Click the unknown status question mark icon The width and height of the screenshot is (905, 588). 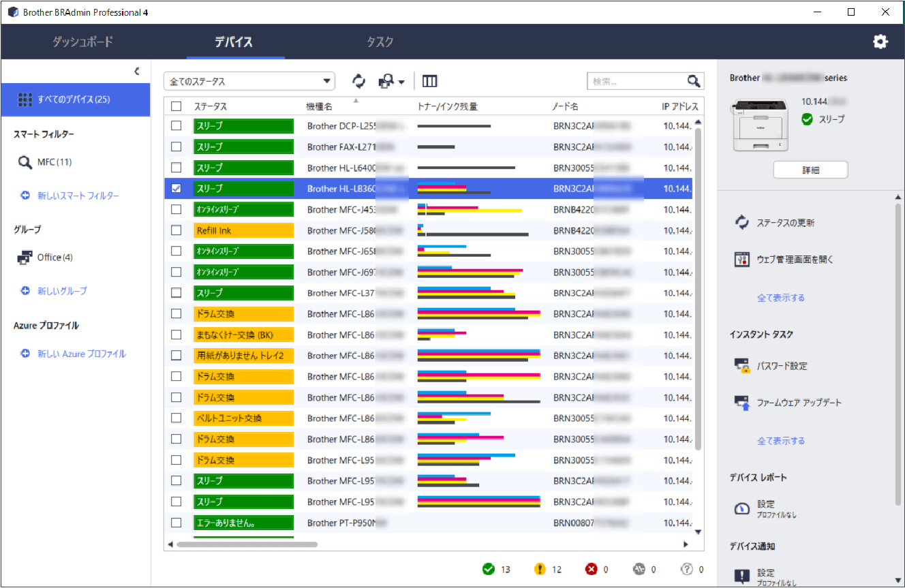(687, 569)
